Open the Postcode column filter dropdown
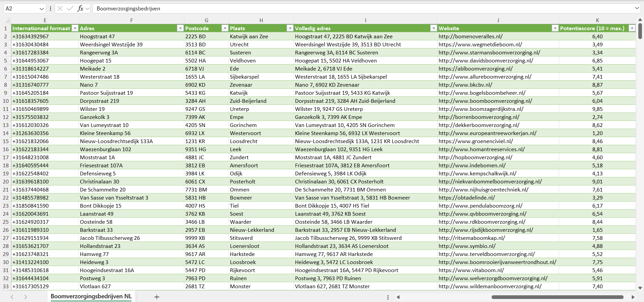 225,28
